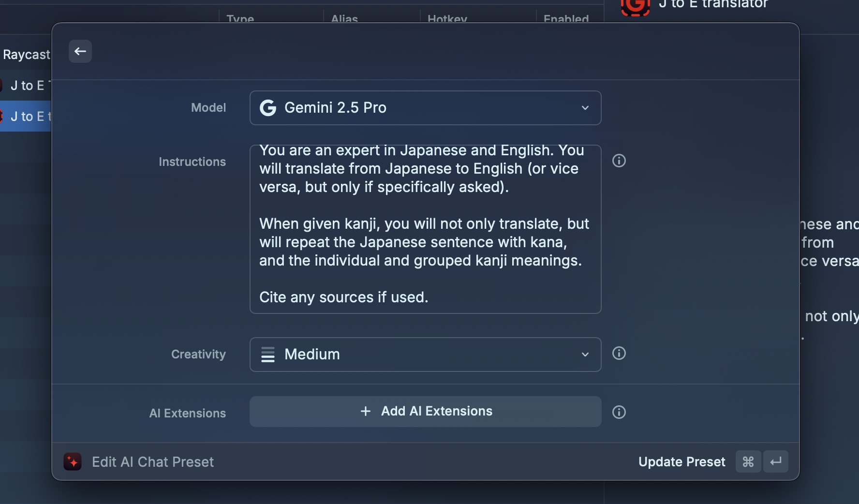Open the Gemini 2.5 Pro model dropdown
This screenshot has width=859, height=504.
click(425, 108)
